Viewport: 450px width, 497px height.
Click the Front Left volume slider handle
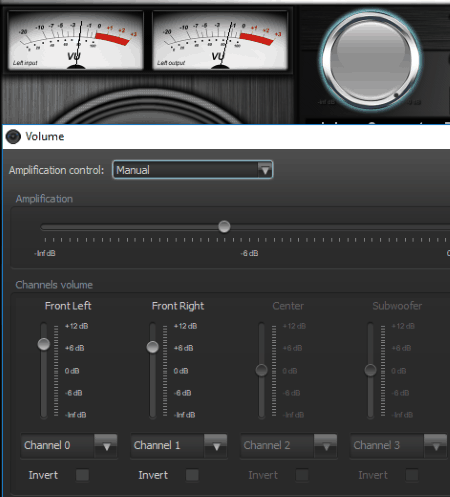pyautogui.click(x=44, y=344)
